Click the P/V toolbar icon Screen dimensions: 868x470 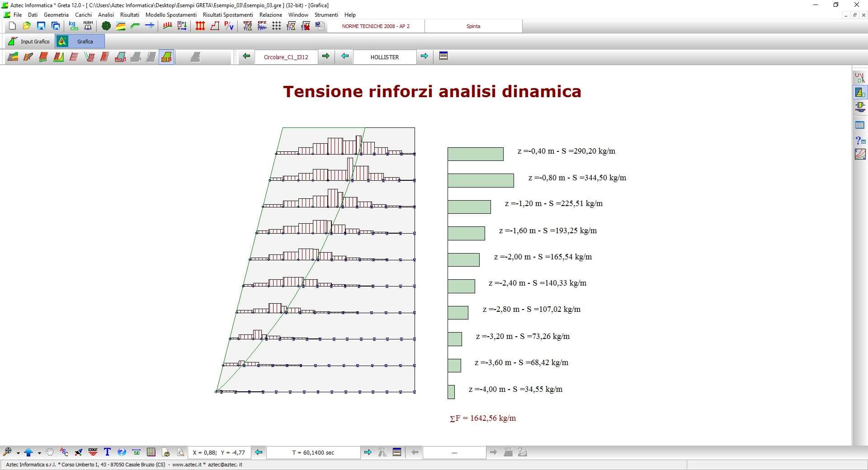coord(229,26)
